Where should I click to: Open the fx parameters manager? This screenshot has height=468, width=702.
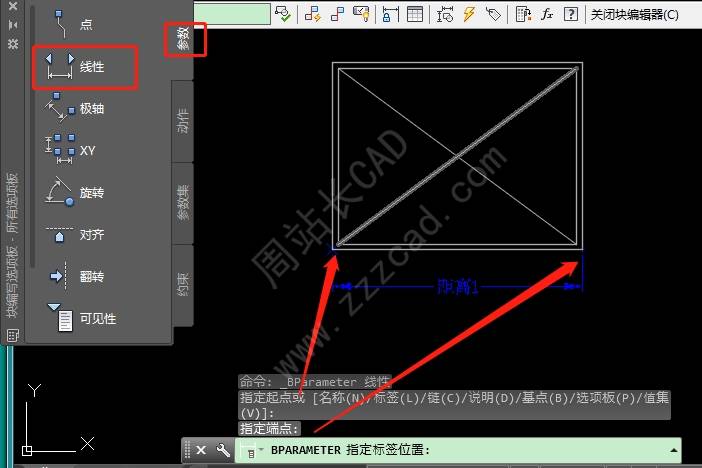click(x=547, y=15)
